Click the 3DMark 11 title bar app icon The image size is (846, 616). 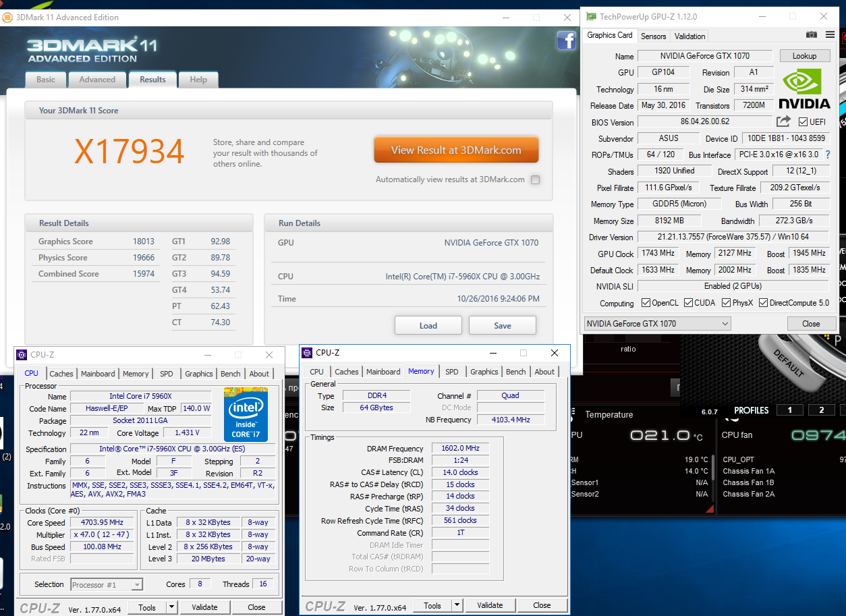(7, 18)
